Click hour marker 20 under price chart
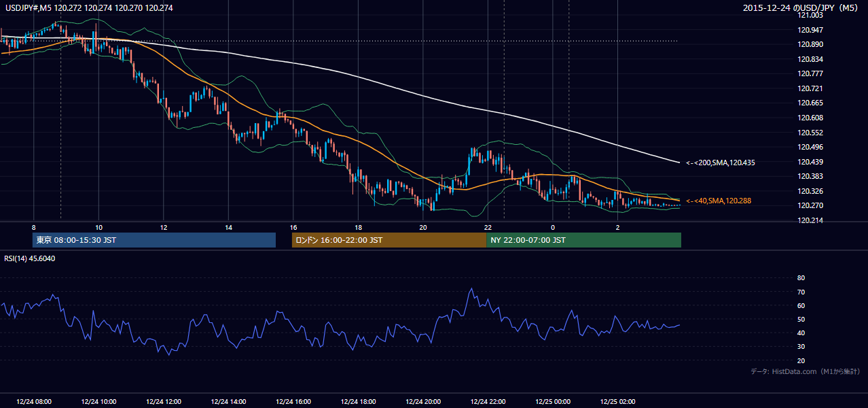This screenshot has height=408, width=868. pyautogui.click(x=423, y=227)
